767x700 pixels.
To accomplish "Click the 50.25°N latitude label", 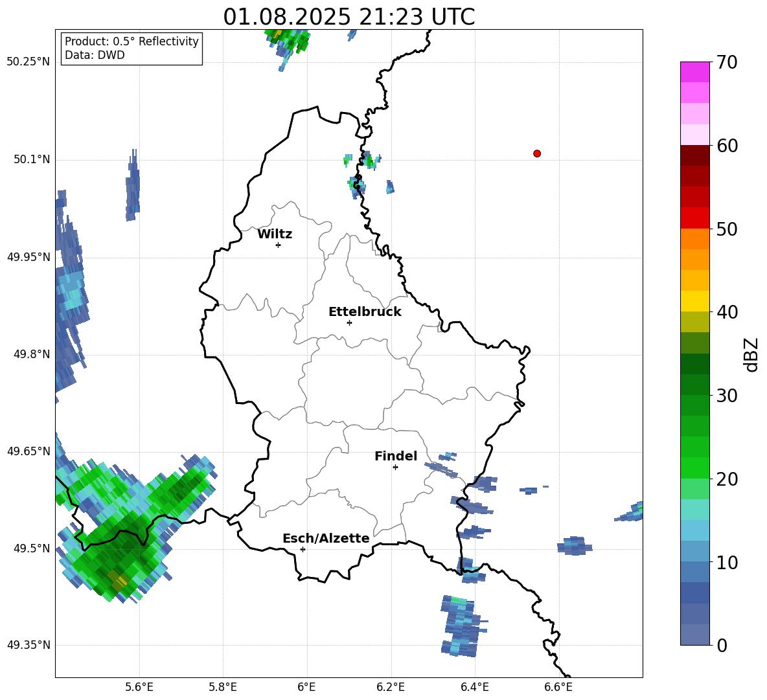I will (x=29, y=62).
